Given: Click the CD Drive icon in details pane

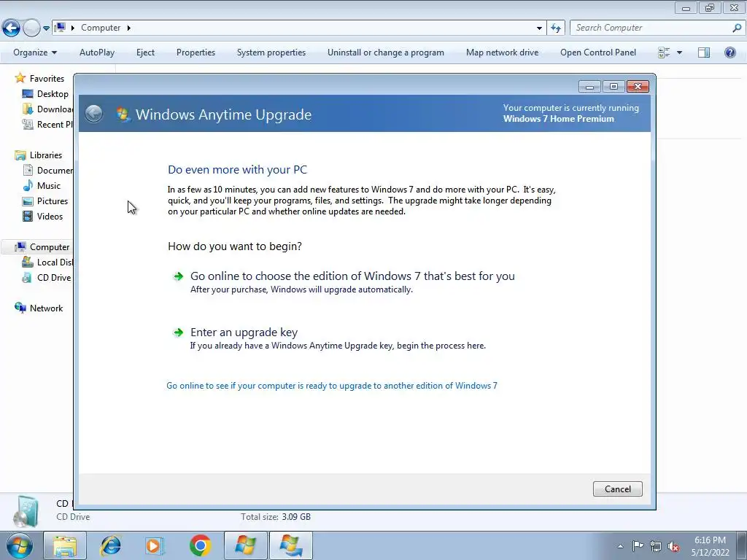Looking at the screenshot, I should click(x=26, y=511).
